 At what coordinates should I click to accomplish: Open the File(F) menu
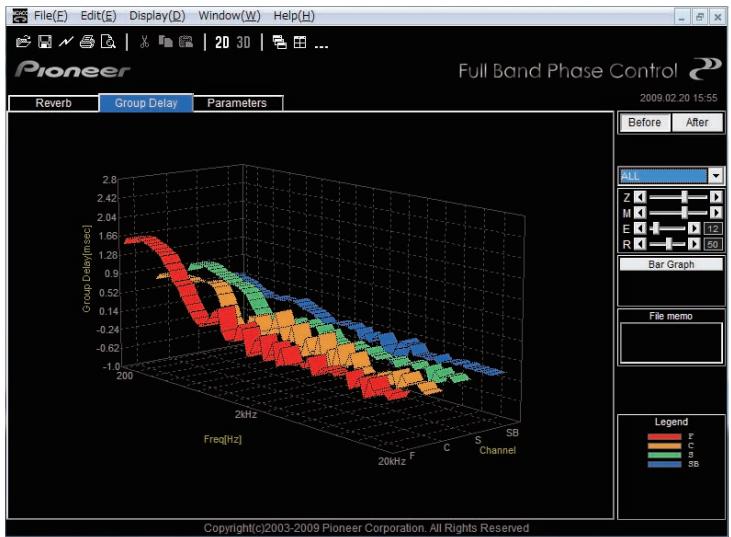50,16
